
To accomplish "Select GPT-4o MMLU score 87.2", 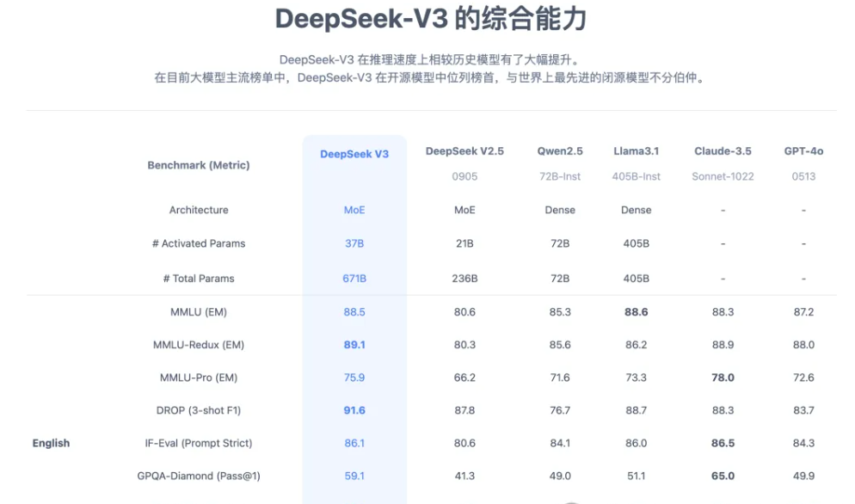I will [x=803, y=312].
